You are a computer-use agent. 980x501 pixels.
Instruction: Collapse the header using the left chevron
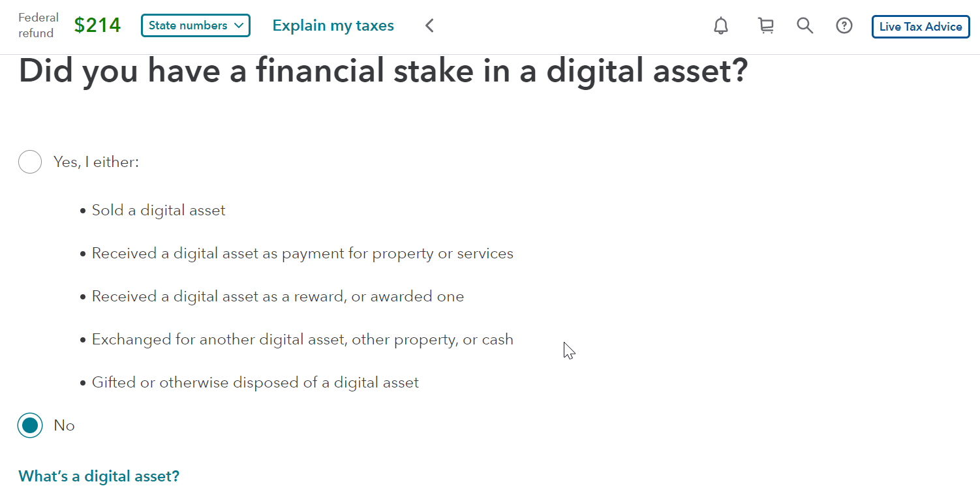point(429,26)
